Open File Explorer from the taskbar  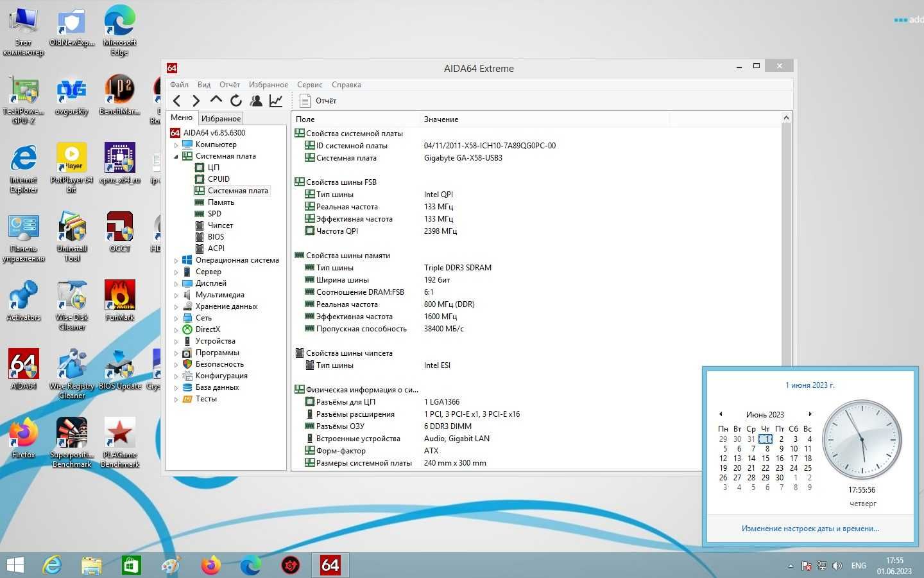click(x=92, y=565)
